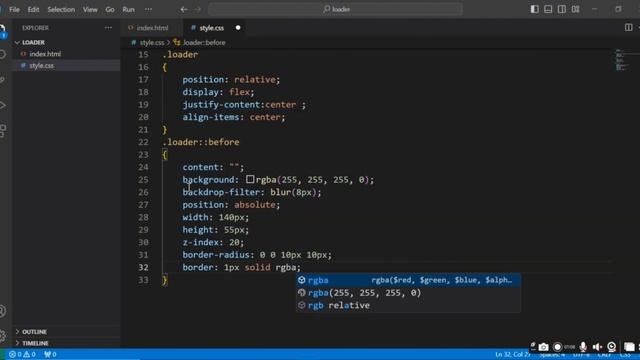640x360 pixels.
Task: Click line number 25 in the gutter
Action: pos(143,180)
